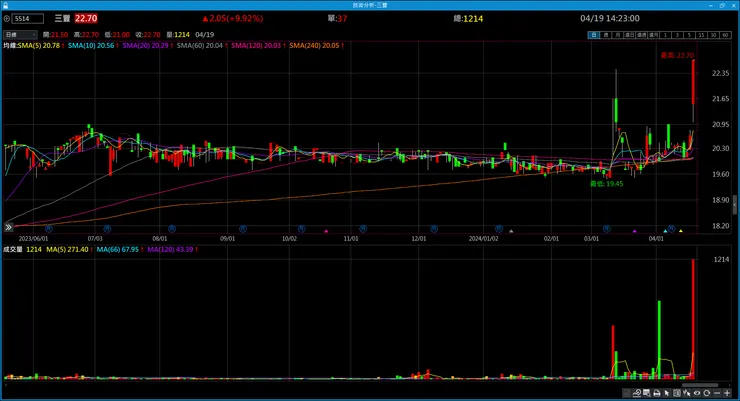Click the highlighted 22.70 last price
The image size is (740, 401).
pos(86,18)
